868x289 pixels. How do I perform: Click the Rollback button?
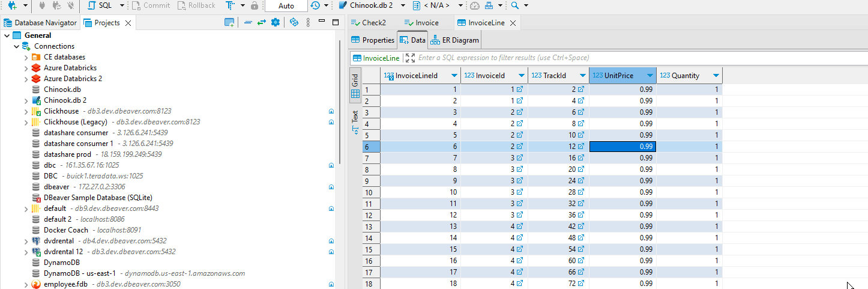(x=197, y=5)
